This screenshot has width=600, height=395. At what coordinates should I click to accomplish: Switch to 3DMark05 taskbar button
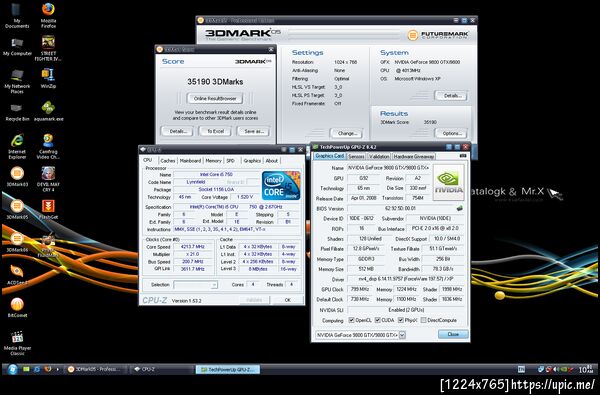click(95, 369)
